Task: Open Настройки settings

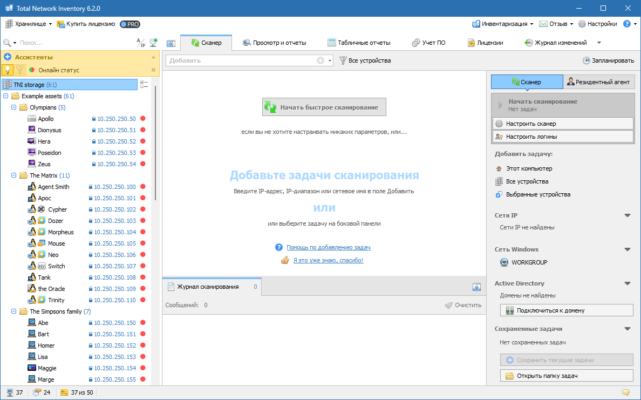Action: (x=597, y=24)
